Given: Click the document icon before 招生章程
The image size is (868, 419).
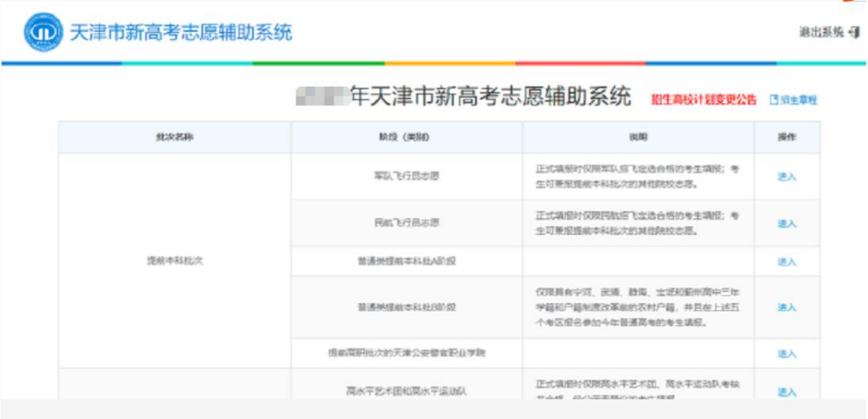Looking at the screenshot, I should (x=775, y=99).
